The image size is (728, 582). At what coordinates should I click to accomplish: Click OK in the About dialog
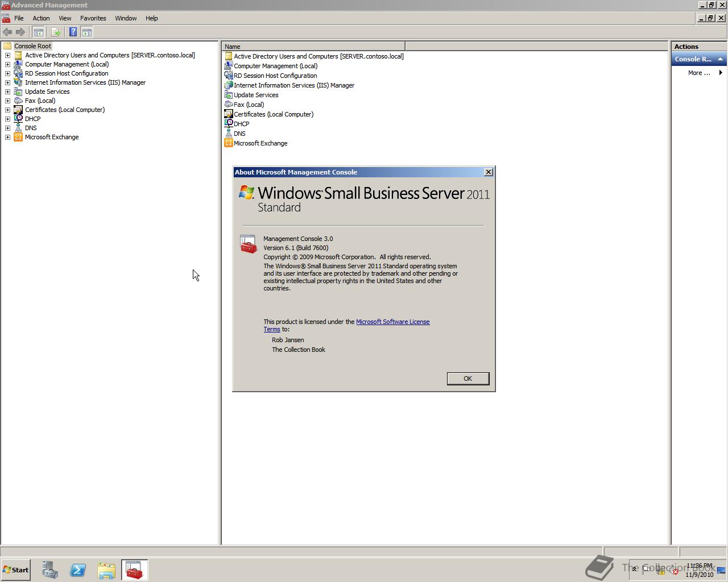click(468, 379)
